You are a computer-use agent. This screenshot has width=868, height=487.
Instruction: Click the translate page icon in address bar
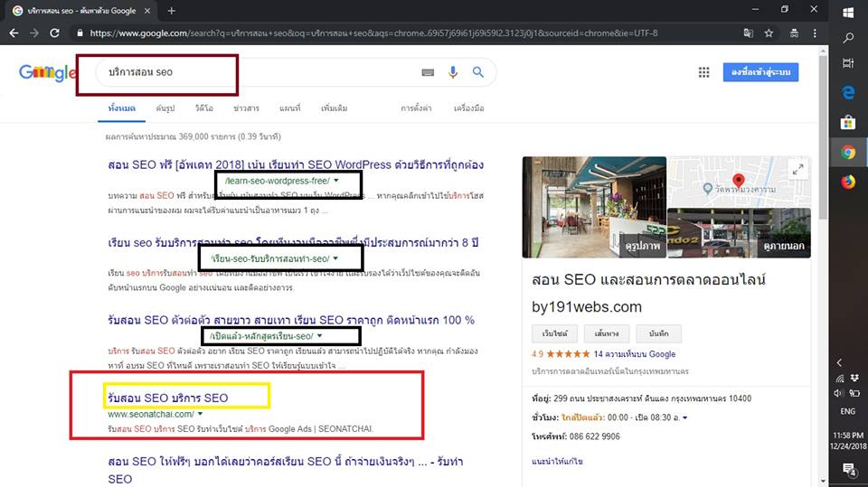tap(749, 33)
